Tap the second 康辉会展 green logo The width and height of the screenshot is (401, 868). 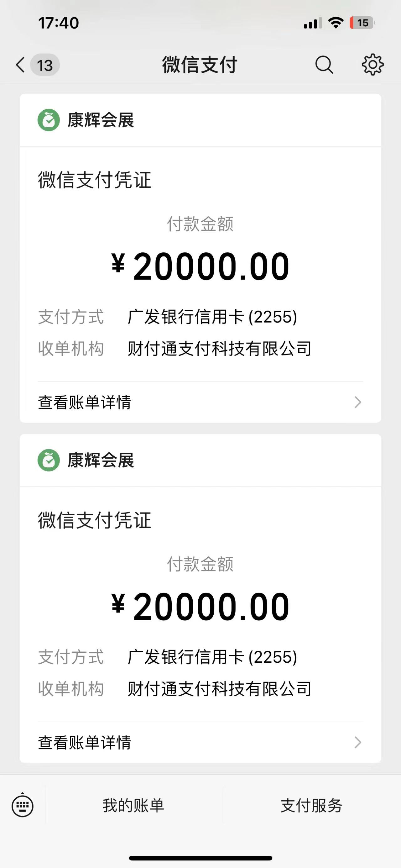click(x=49, y=460)
